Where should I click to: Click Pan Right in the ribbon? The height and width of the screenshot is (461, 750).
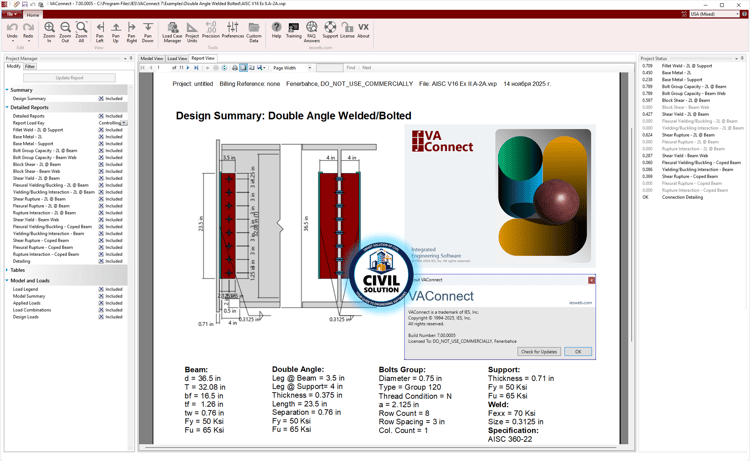132,32
